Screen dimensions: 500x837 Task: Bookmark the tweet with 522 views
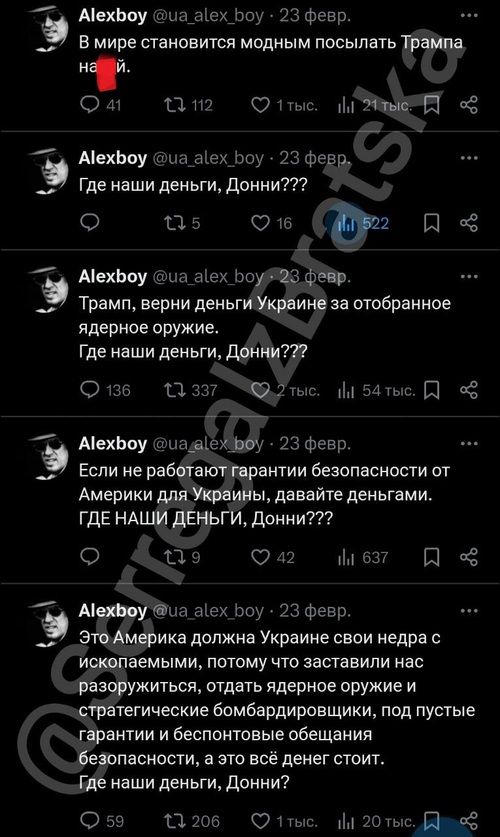[432, 223]
